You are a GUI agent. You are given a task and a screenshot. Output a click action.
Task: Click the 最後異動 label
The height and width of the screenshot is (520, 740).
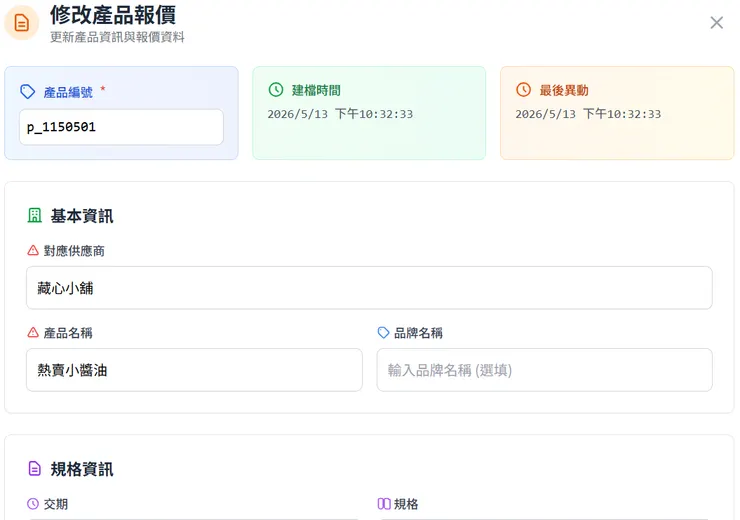pos(564,90)
